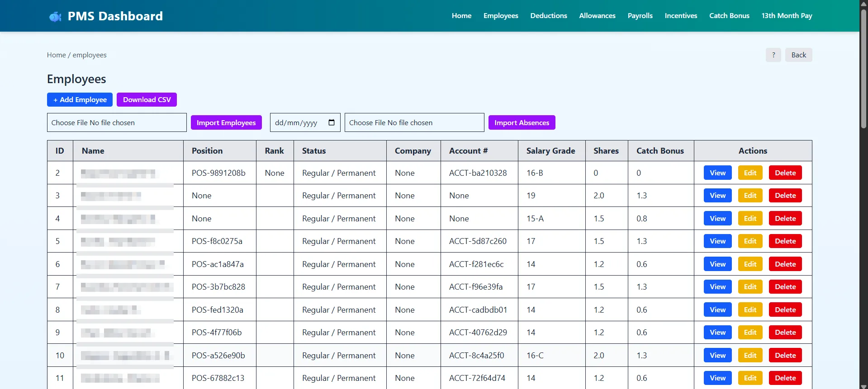Delete employee with ID 4
Image resolution: width=868 pixels, height=389 pixels.
click(x=785, y=219)
